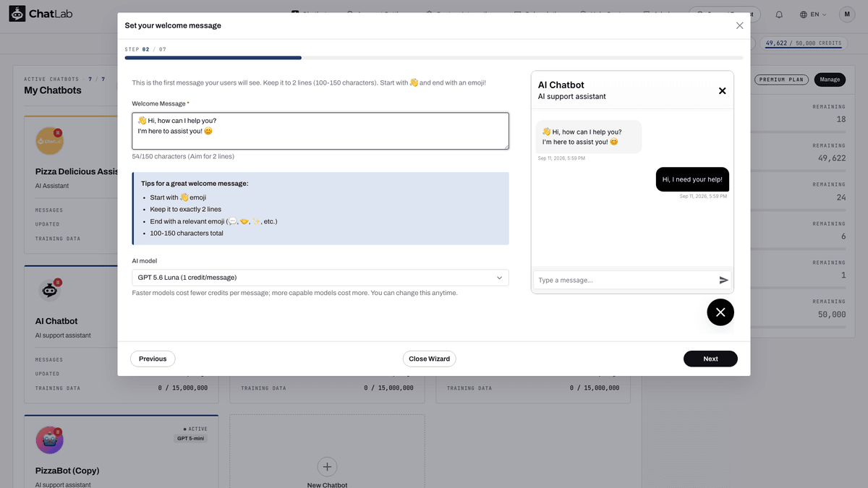
Task: Open the M user avatar menu
Action: pos(846,14)
